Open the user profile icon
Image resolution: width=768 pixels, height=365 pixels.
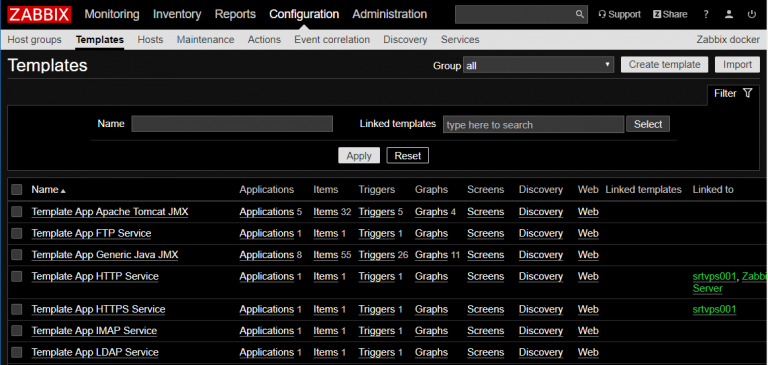click(x=729, y=15)
